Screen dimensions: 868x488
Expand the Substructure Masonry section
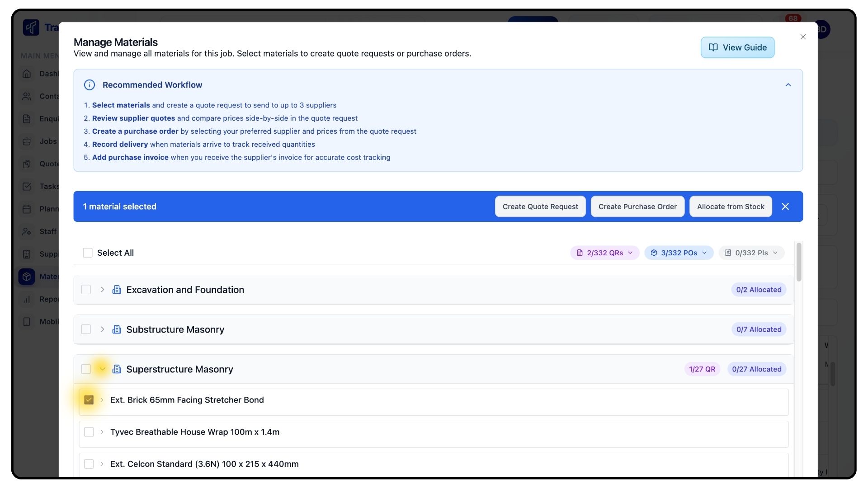coord(102,329)
